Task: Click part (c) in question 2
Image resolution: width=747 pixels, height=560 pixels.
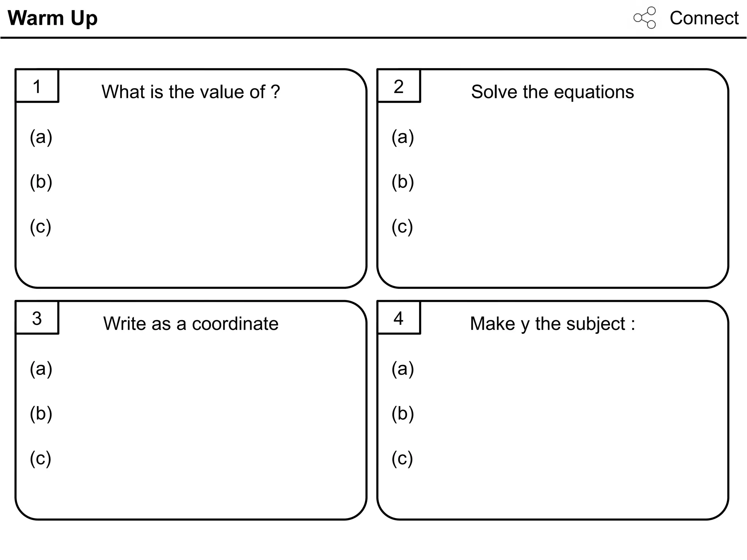Action: point(402,226)
